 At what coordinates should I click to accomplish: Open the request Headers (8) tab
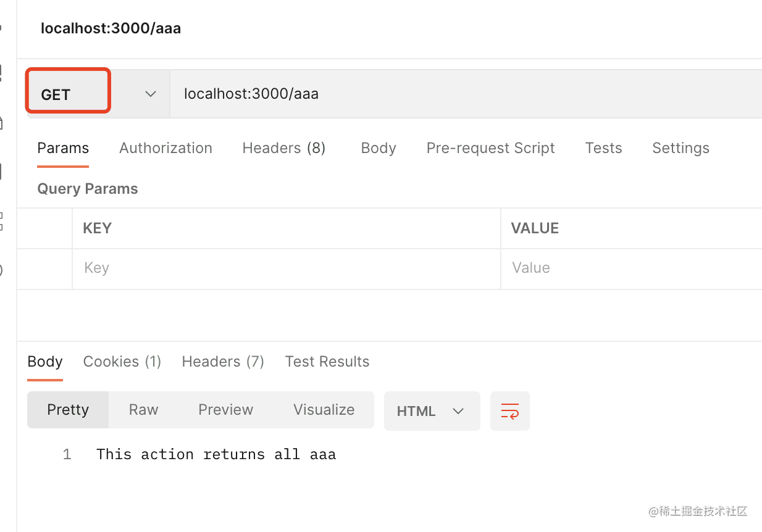coord(283,148)
